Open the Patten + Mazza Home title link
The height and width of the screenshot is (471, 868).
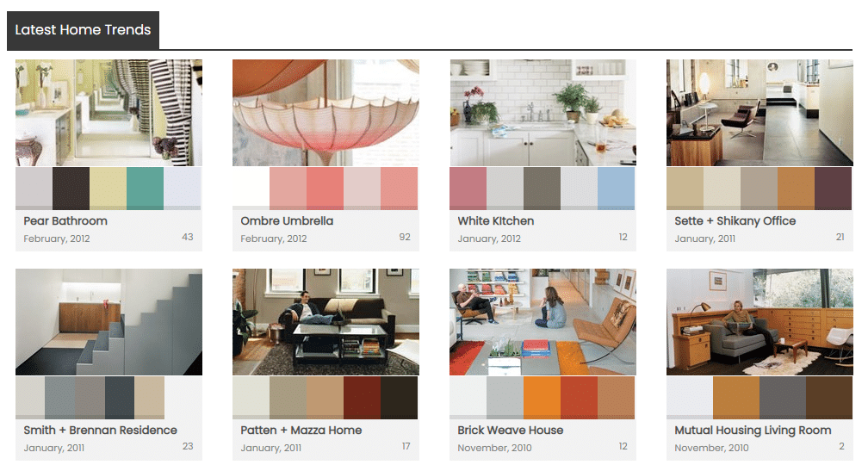(301, 430)
